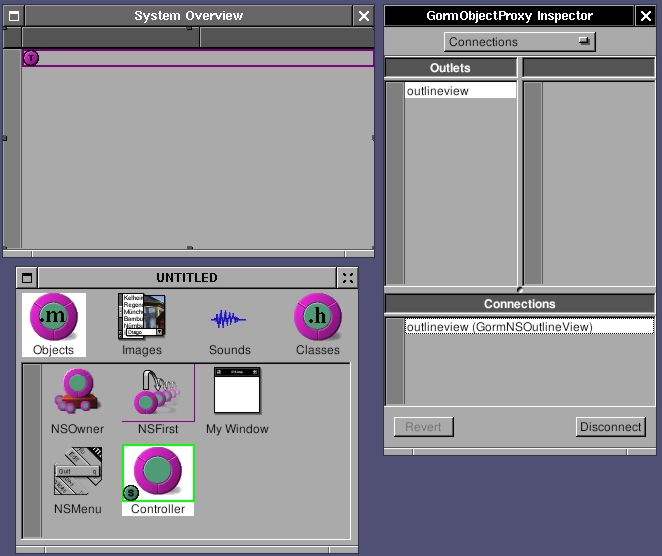Screen dimensions: 662x556
Task: Click the purple 'r' icon in System Overview
Action: [x=31, y=58]
